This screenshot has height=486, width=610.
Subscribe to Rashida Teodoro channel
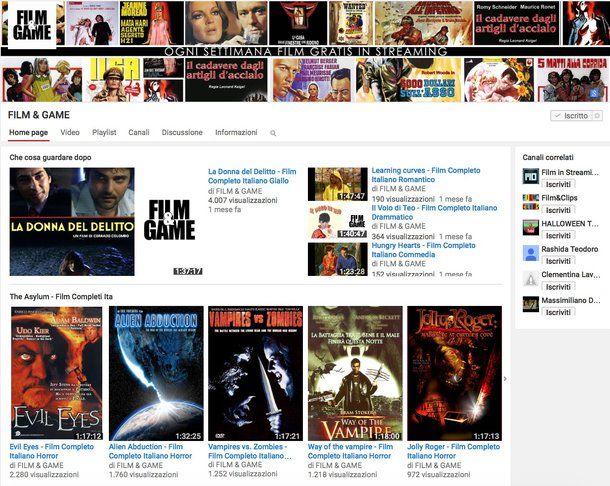tap(558, 261)
